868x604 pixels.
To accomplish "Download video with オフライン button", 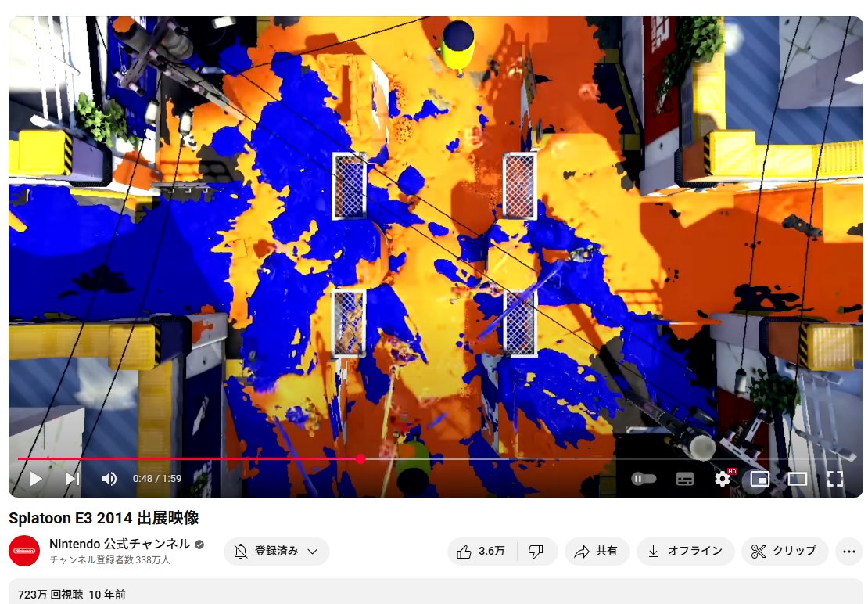I will click(x=685, y=552).
